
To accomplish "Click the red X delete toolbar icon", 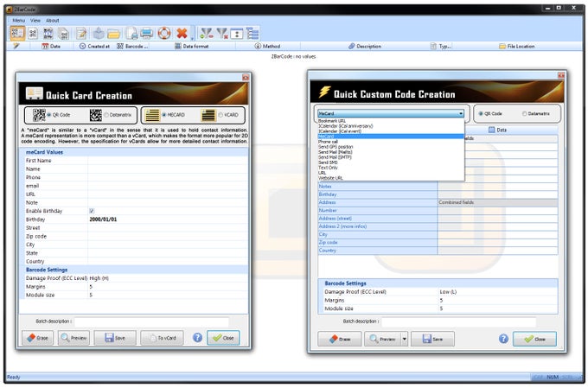I will click(x=182, y=34).
